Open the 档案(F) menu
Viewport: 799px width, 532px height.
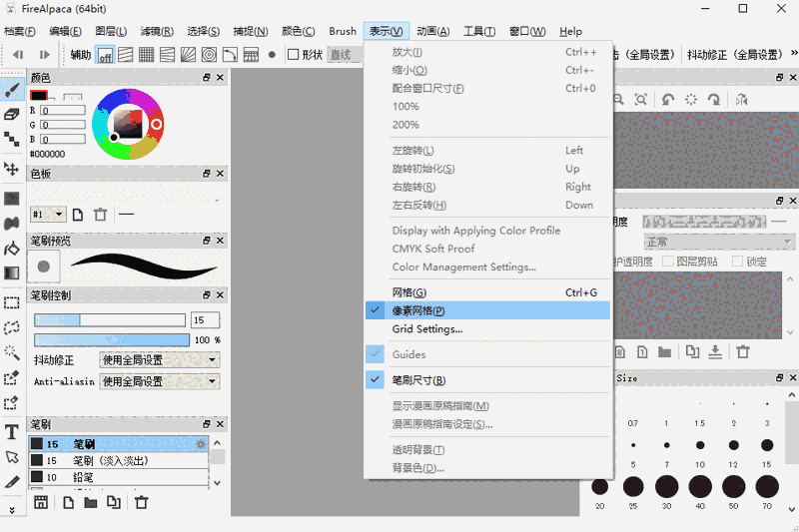(x=19, y=32)
